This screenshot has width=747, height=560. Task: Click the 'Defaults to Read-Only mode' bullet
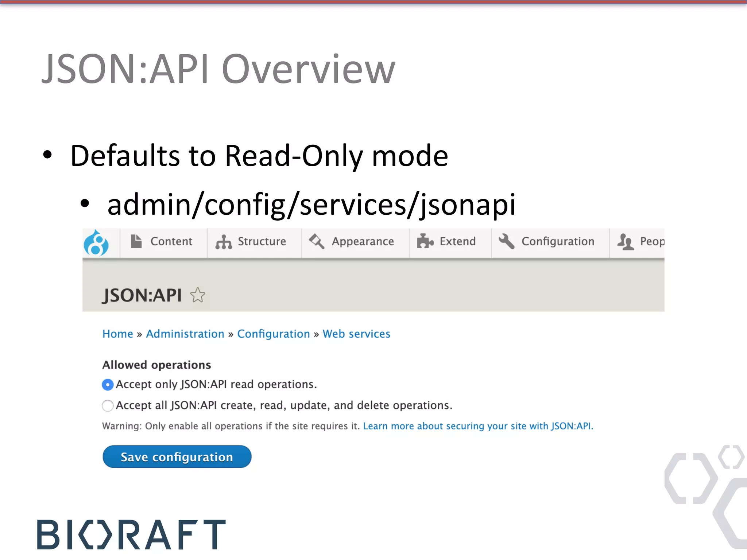(x=259, y=156)
